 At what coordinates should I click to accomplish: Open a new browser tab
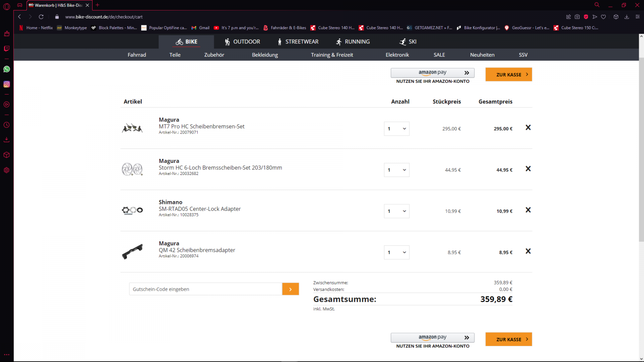[97, 5]
